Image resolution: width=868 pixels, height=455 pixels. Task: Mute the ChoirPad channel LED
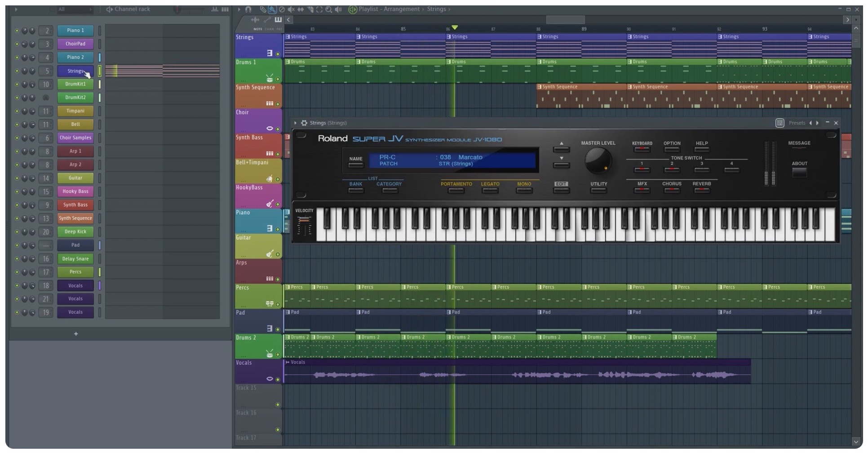tap(17, 44)
